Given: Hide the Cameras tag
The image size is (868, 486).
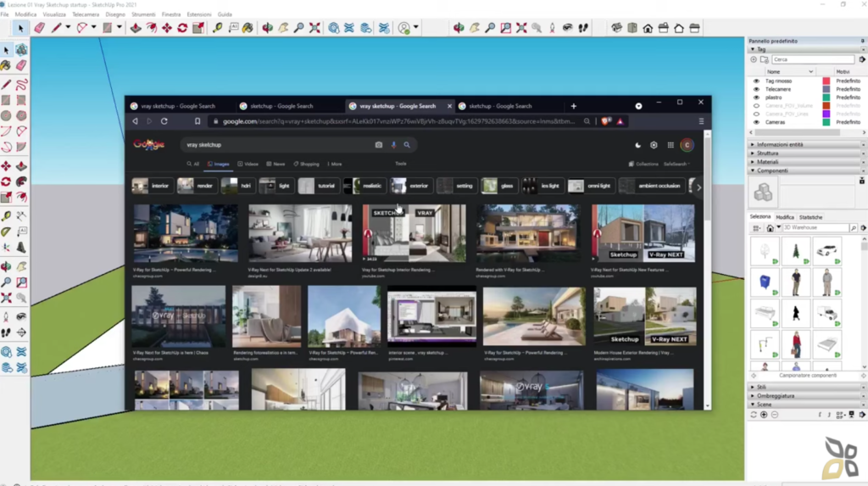Looking at the screenshot, I should click(x=756, y=122).
